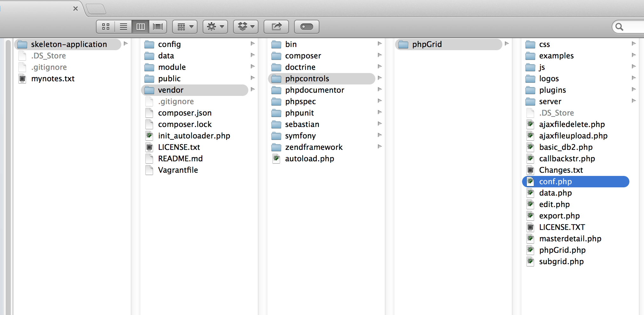Click the Edit Tags toolbar button
The image size is (644, 315).
pos(307,27)
